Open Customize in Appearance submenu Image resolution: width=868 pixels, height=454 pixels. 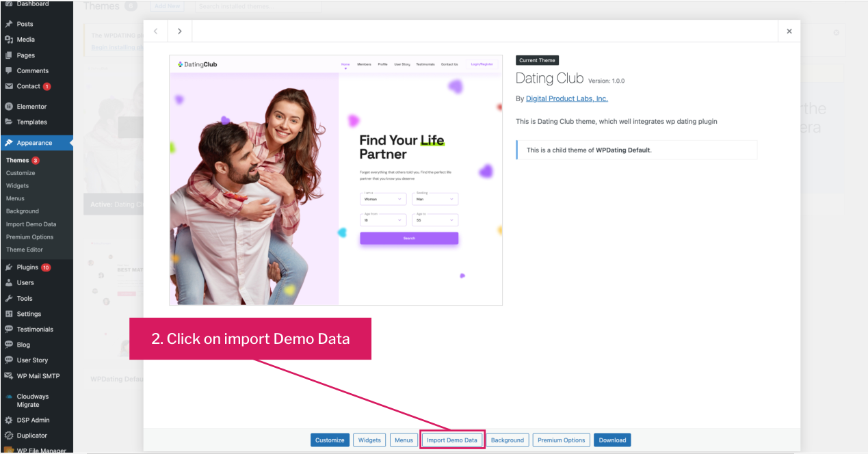pyautogui.click(x=21, y=173)
